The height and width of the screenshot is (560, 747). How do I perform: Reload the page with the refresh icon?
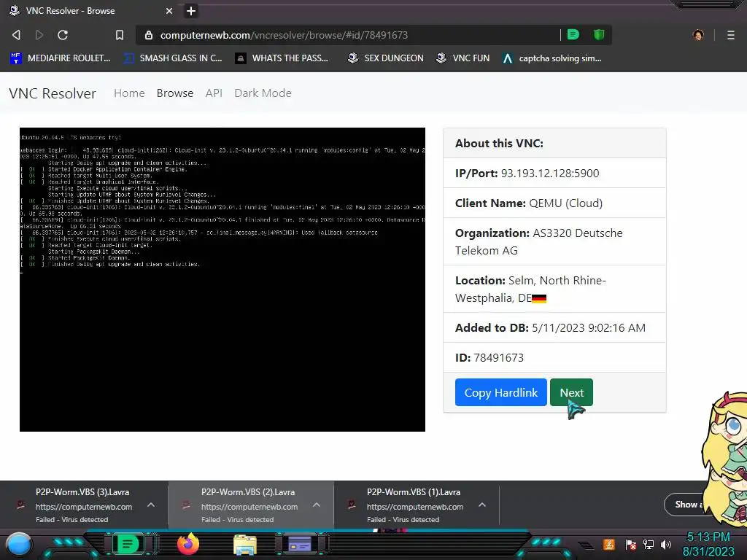(x=63, y=35)
